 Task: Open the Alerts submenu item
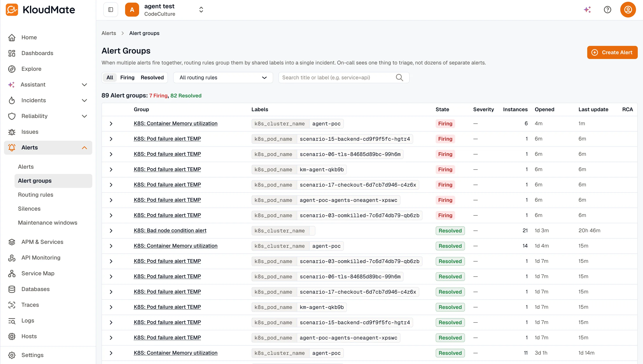coord(26,166)
